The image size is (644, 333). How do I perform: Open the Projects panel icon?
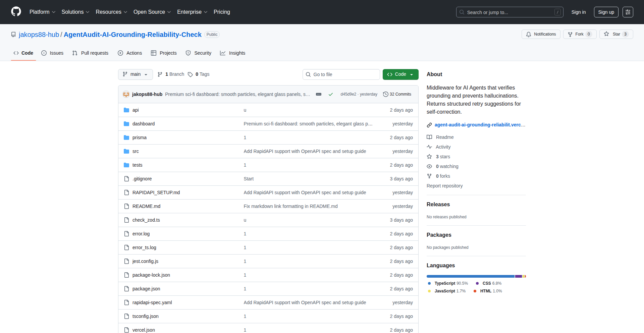point(154,53)
